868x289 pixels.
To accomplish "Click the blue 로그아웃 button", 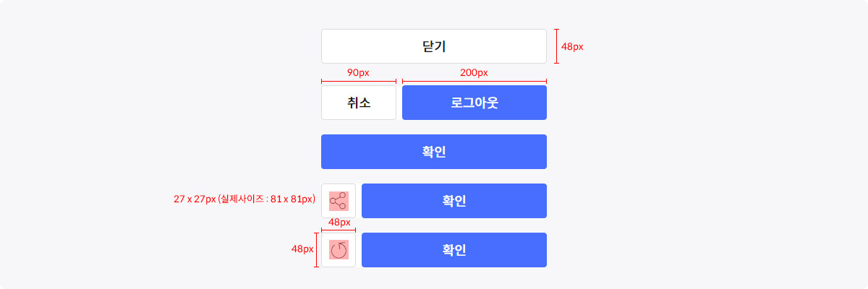I will coord(475,103).
